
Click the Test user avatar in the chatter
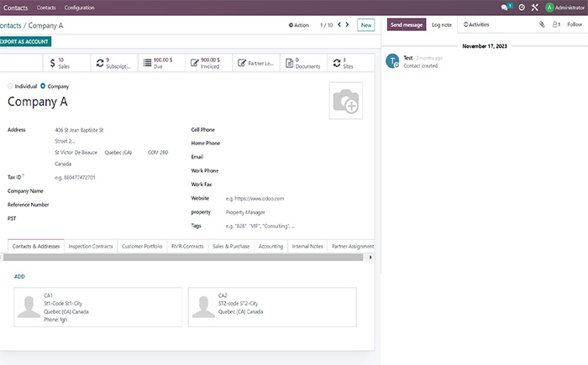click(392, 60)
